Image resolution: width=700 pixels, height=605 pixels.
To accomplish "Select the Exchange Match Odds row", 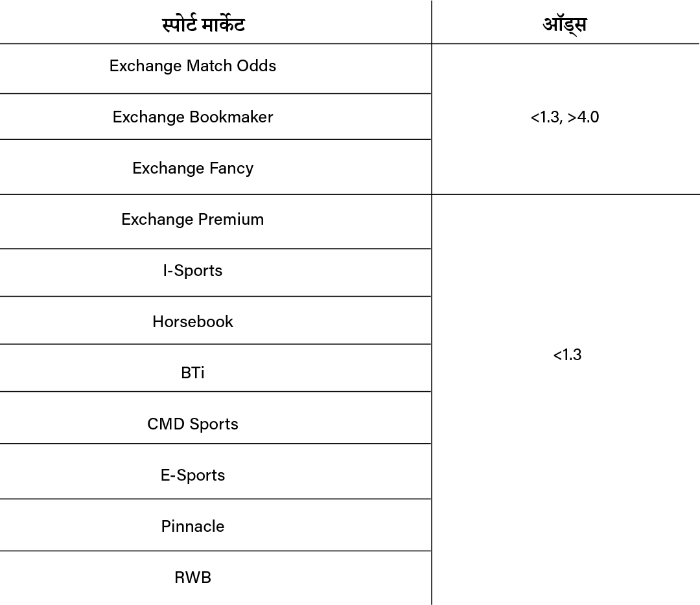I will [192, 66].
